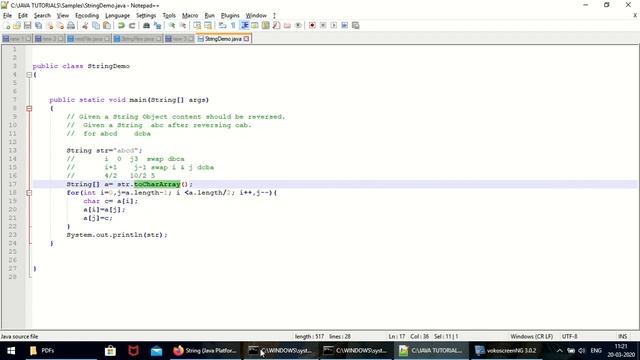Image resolution: width=640 pixels, height=360 pixels.
Task: Open the Macro menu
Action: (190, 16)
